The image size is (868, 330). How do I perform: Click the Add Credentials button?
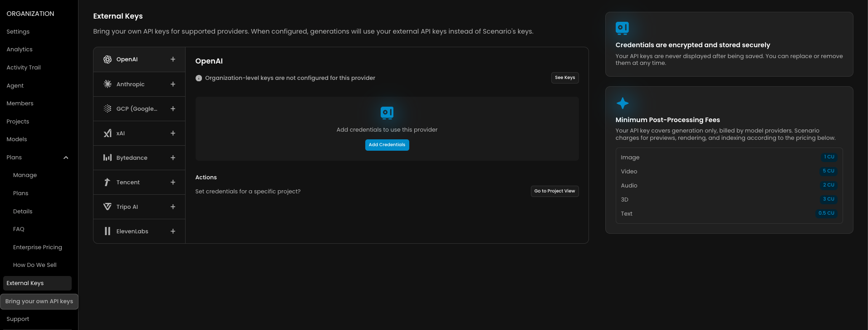387,145
